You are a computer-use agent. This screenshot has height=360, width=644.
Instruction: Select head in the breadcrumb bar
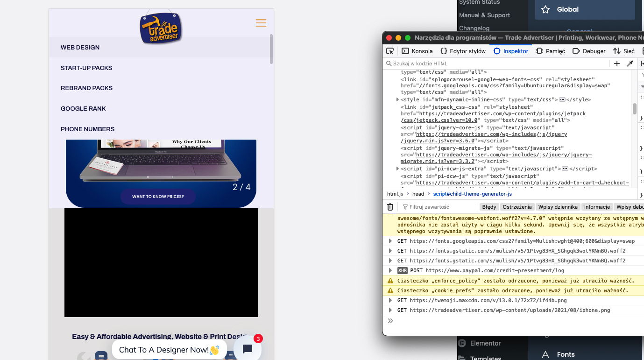pos(418,194)
